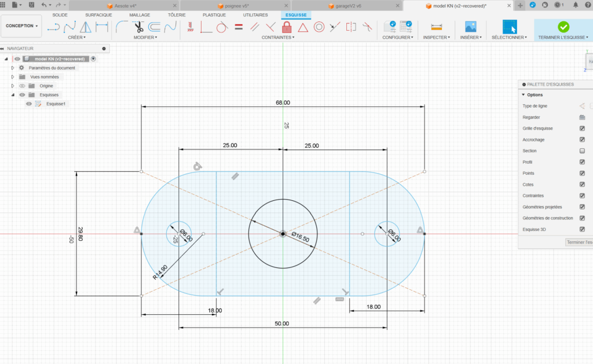Open the INSPECTER dropdown menu
This screenshot has height=364, width=593.
tap(437, 38)
